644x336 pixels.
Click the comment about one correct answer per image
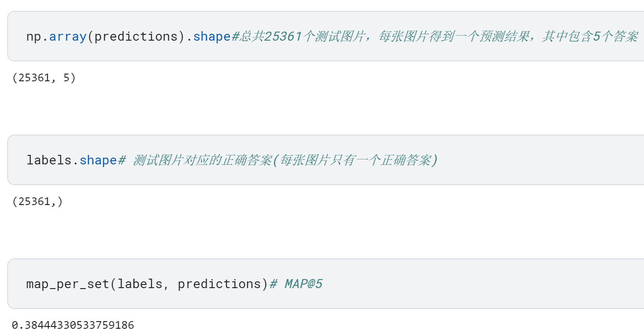click(278, 160)
